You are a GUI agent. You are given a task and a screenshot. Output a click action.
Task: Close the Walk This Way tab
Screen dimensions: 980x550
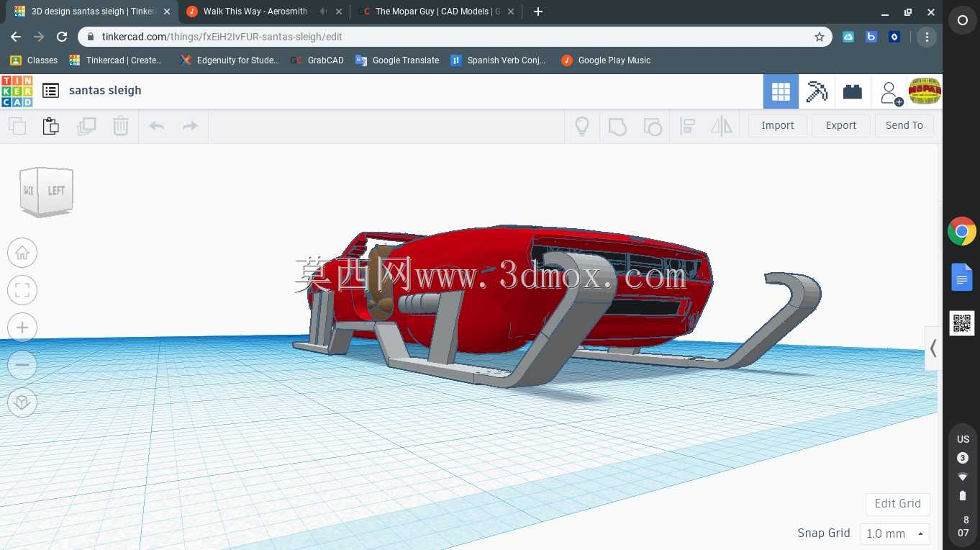coord(338,12)
